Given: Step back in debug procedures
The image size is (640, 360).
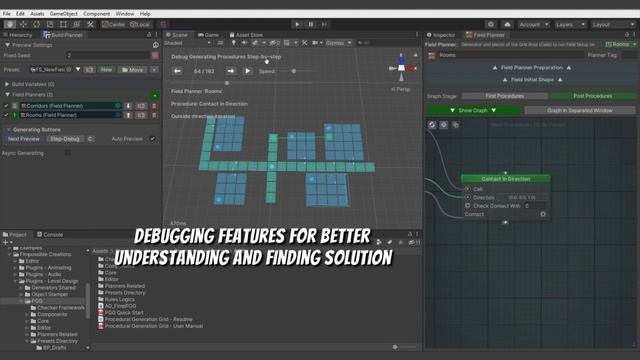Looking at the screenshot, I should point(178,71).
